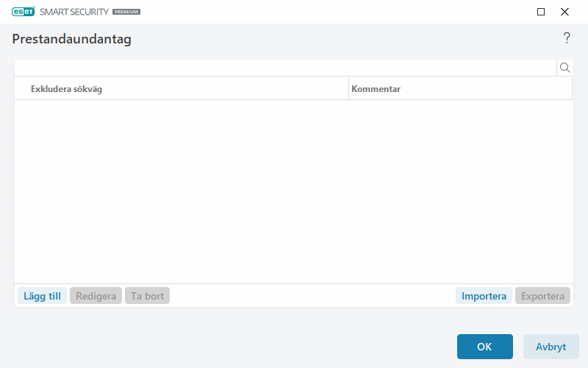Click the SMART SECURITY title text
Screen dimensions: 588x368
[x=74, y=13]
